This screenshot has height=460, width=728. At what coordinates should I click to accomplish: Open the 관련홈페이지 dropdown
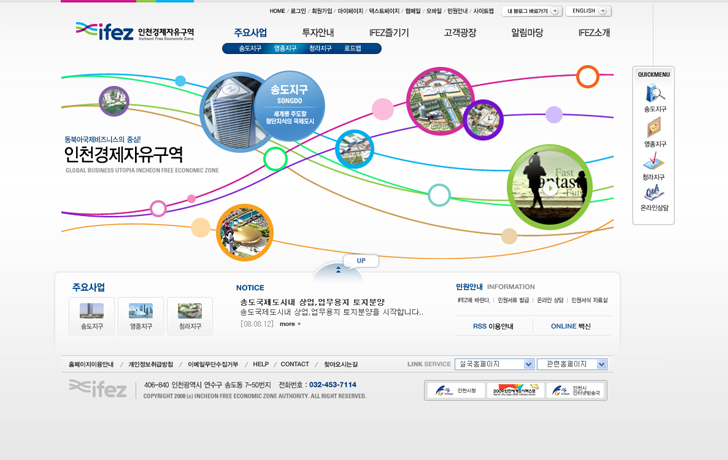[x=572, y=364]
